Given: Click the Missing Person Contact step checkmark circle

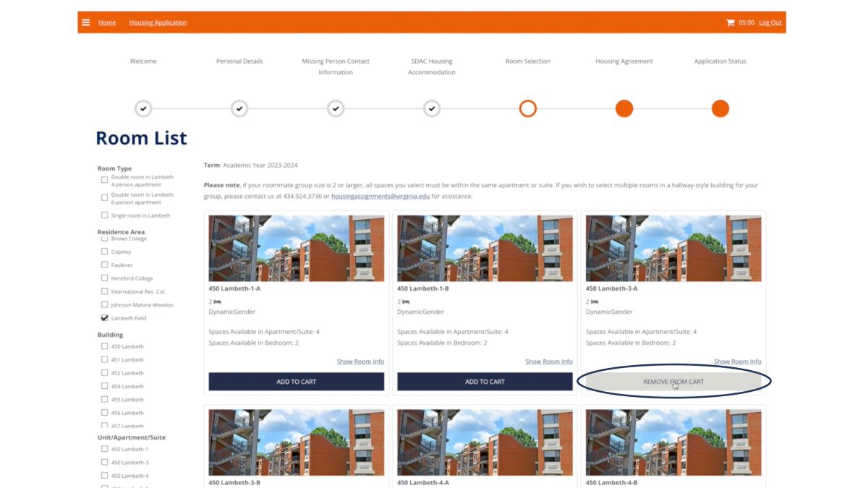Looking at the screenshot, I should (336, 108).
